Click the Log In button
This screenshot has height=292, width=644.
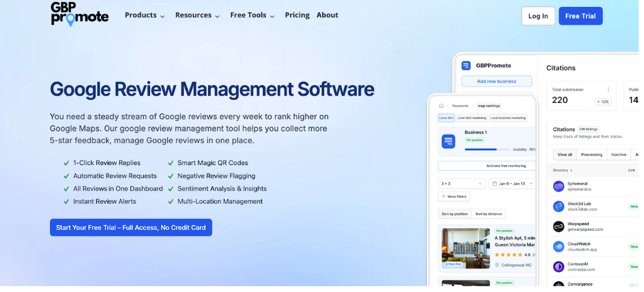point(538,16)
